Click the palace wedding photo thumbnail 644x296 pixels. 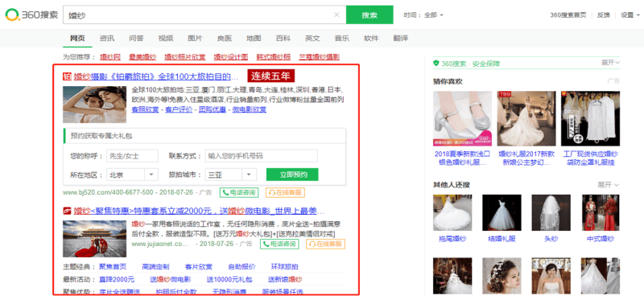[x=94, y=239]
